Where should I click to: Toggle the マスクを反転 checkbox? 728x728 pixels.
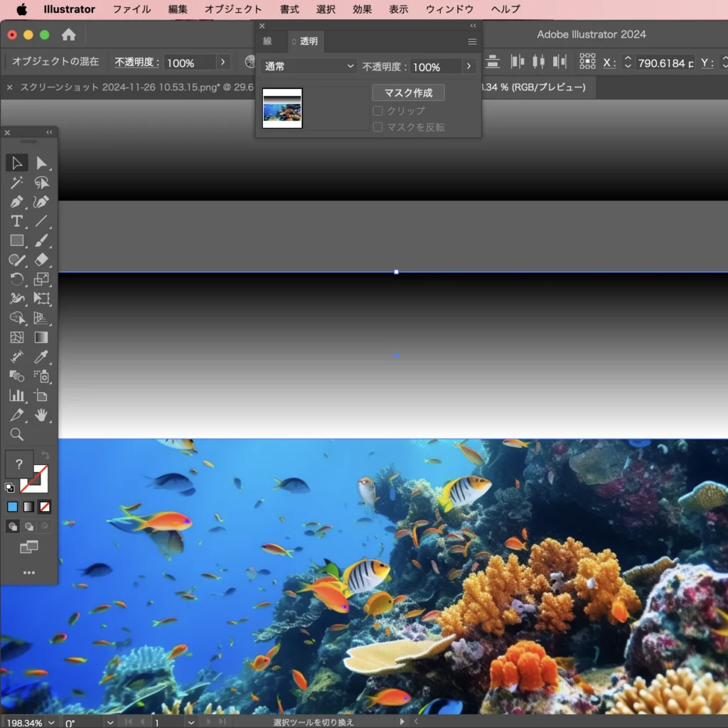(x=378, y=127)
